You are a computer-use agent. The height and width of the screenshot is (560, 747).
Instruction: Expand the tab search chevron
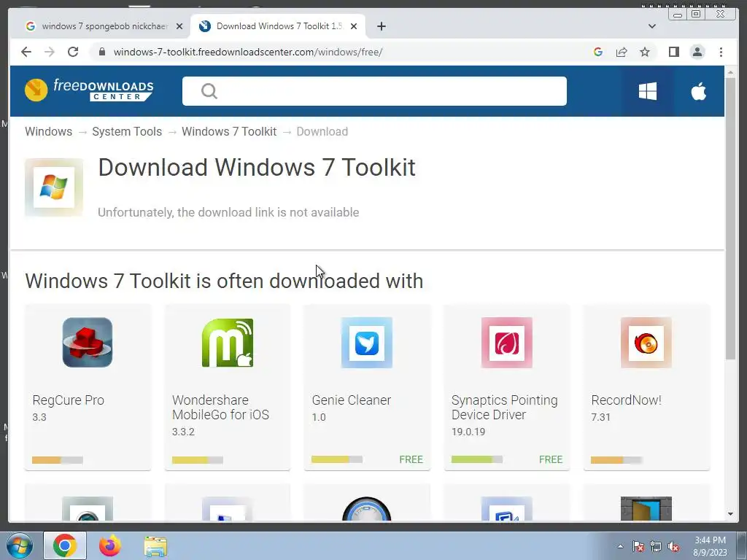[652, 26]
